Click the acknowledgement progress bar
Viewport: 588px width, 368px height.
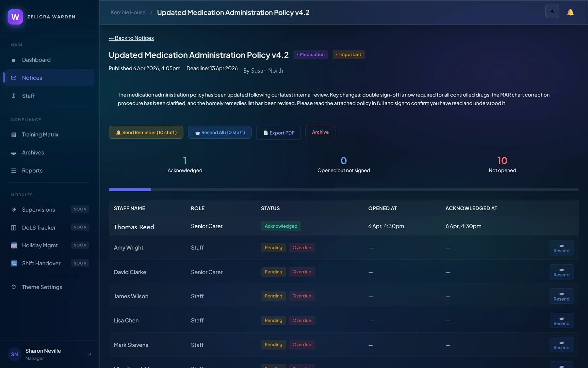pos(344,190)
